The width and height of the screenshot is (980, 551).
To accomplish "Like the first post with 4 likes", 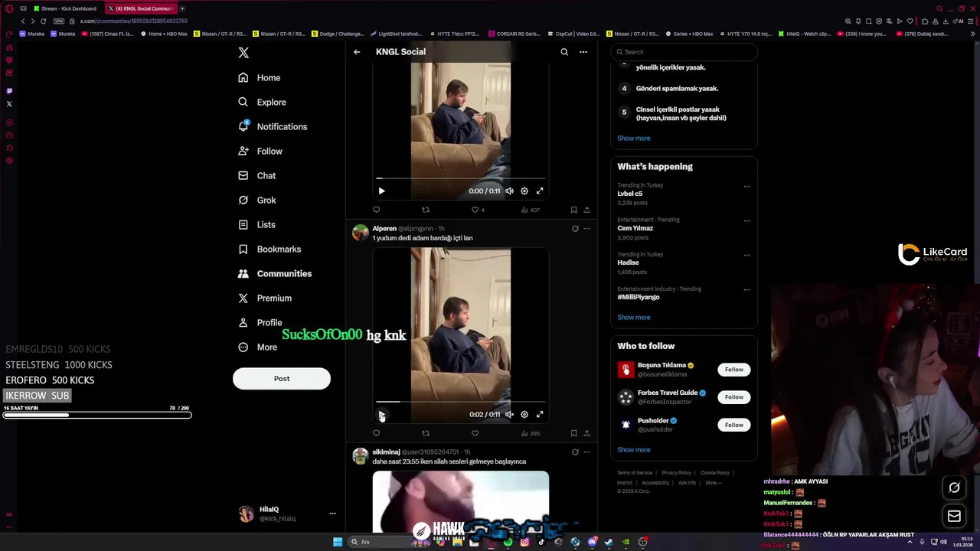I will (x=478, y=210).
